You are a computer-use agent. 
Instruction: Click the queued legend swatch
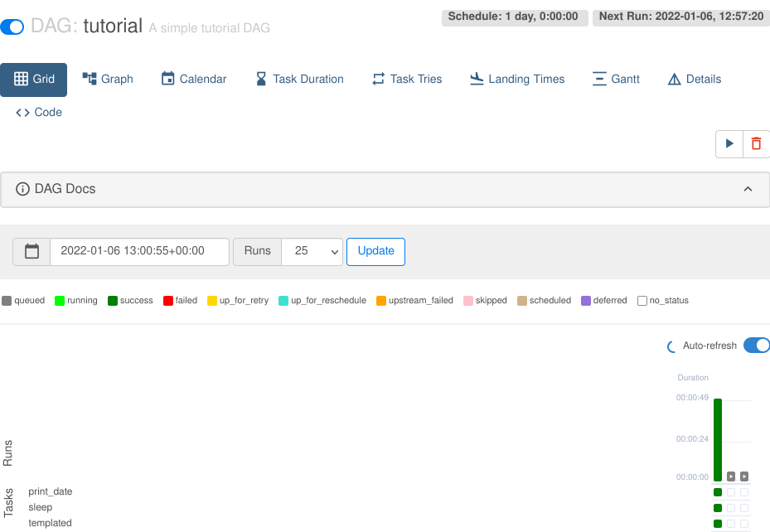(7, 300)
